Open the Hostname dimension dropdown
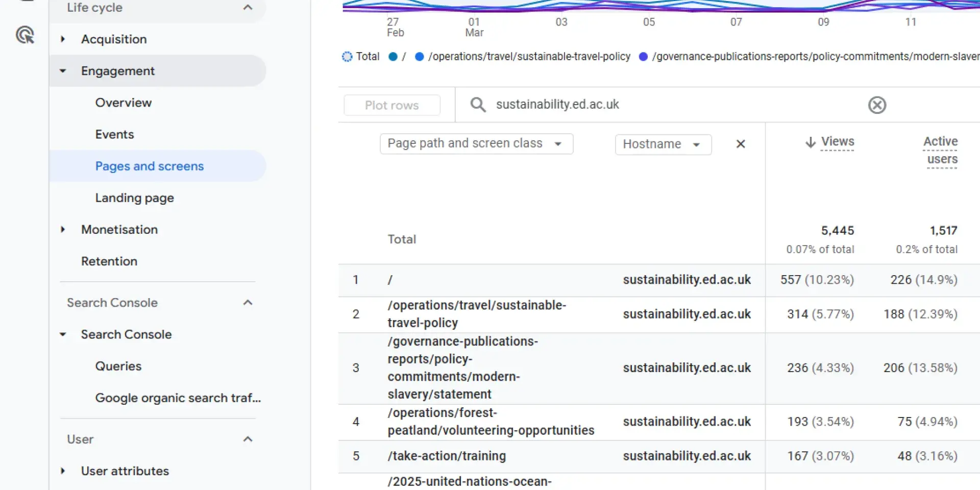The height and width of the screenshot is (490, 980). [x=663, y=144]
